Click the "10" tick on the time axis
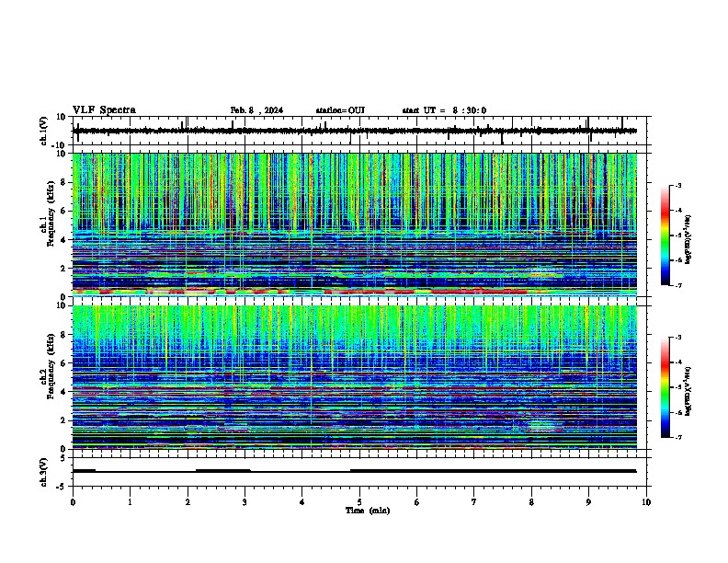This screenshot has height=563, width=728. tap(646, 502)
